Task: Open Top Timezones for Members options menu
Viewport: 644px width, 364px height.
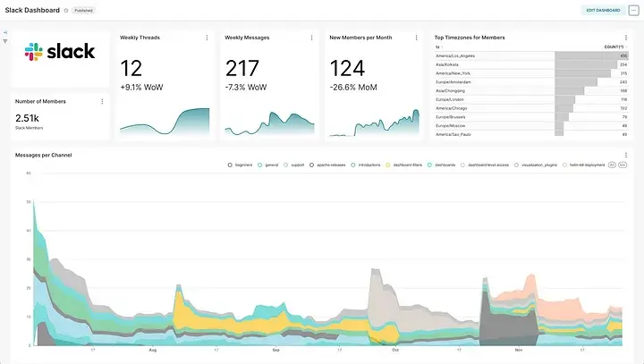Action: (x=626, y=38)
